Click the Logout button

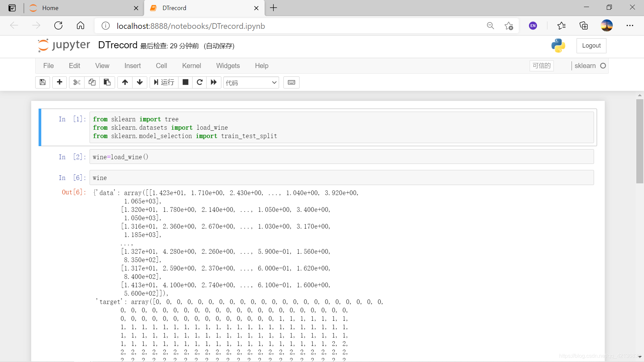coord(591,46)
